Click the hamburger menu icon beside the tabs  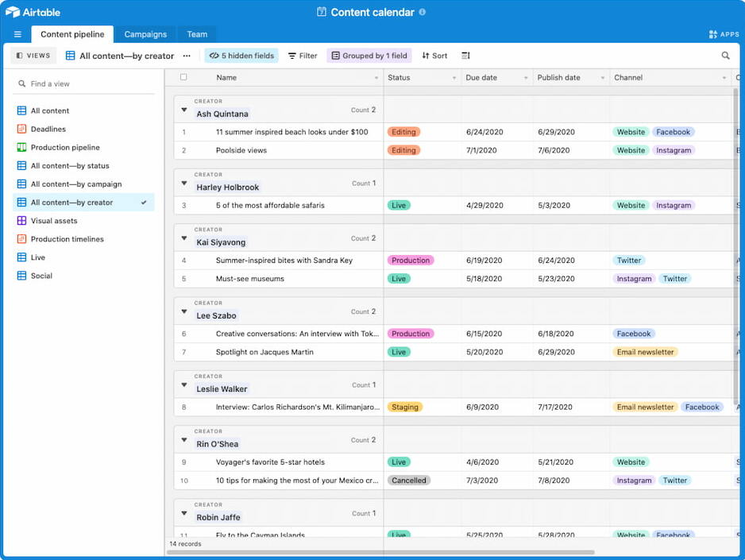coord(17,34)
